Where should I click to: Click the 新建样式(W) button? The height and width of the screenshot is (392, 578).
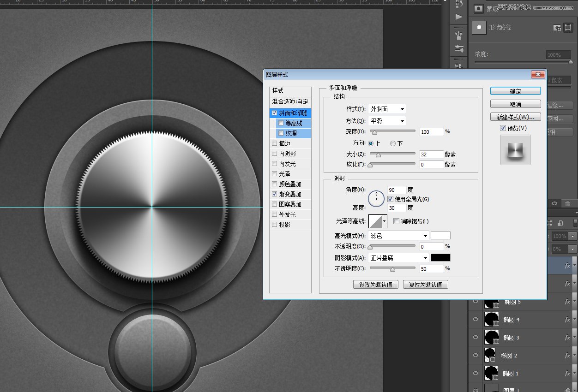(515, 117)
